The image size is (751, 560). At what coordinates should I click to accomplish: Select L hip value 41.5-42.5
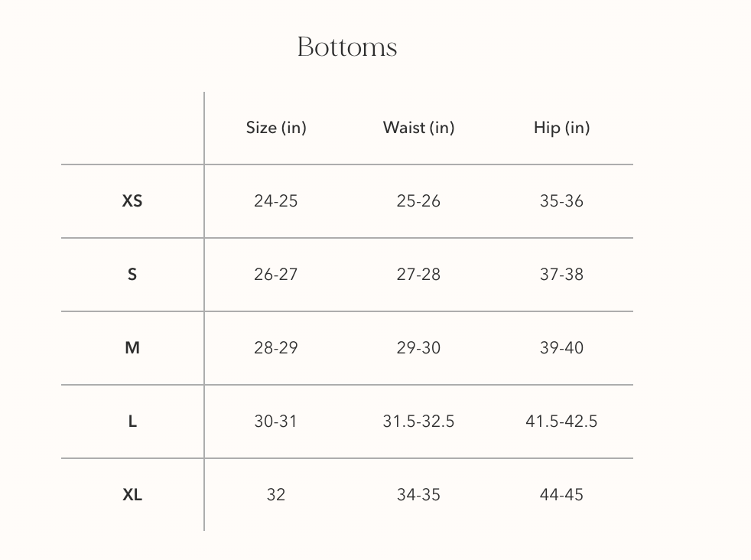tap(561, 422)
